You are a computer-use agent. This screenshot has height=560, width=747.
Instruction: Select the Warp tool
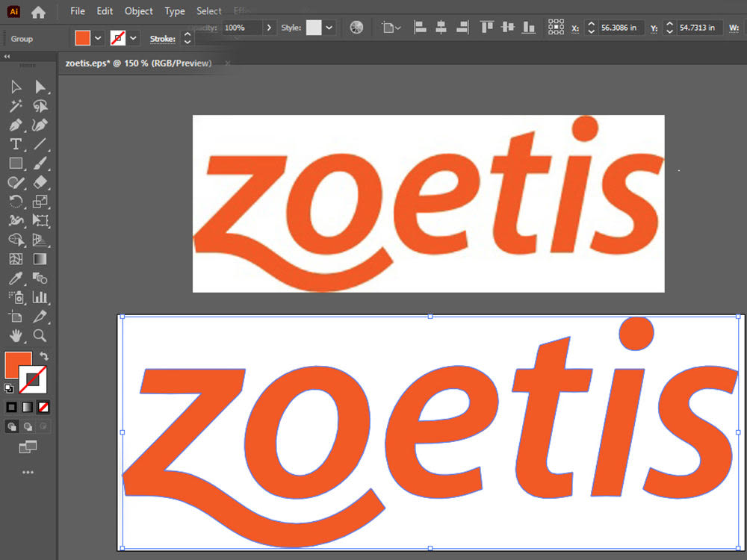pos(16,220)
